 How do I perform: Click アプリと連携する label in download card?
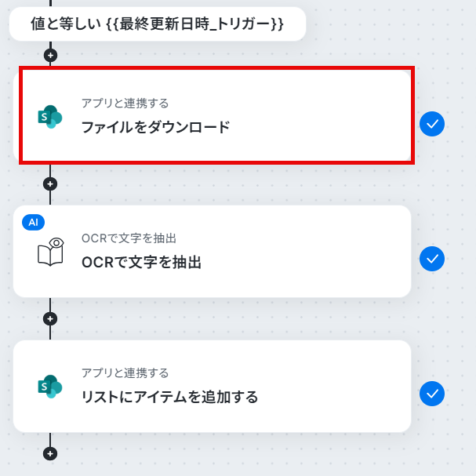point(125,104)
